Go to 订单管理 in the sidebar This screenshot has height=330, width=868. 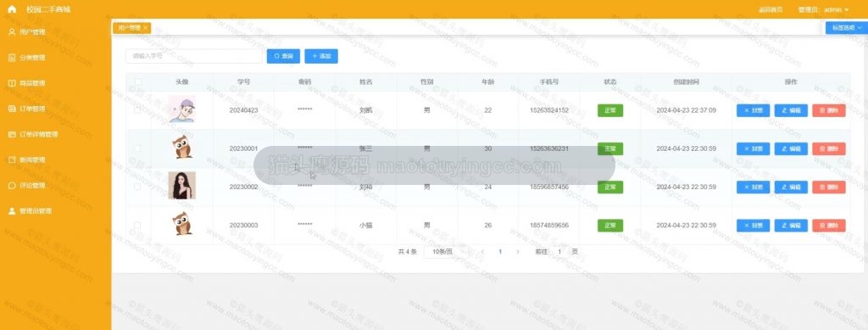31,109
